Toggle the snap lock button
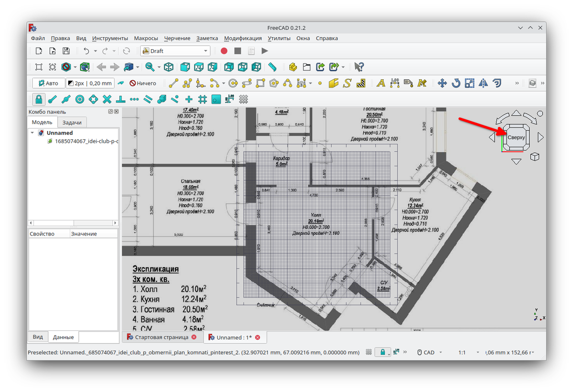 coord(39,99)
